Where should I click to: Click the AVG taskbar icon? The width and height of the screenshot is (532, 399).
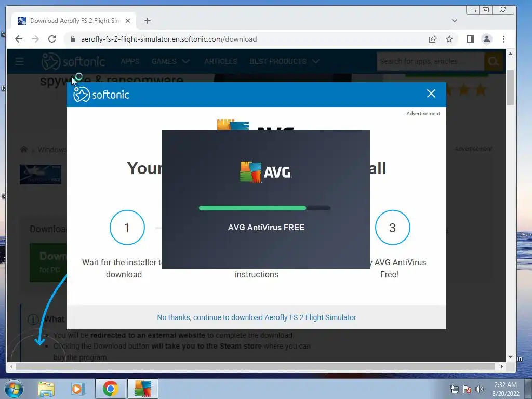[143, 389]
